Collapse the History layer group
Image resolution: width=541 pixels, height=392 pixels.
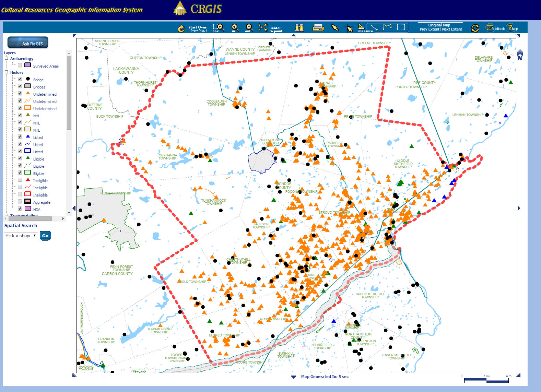tap(6, 72)
